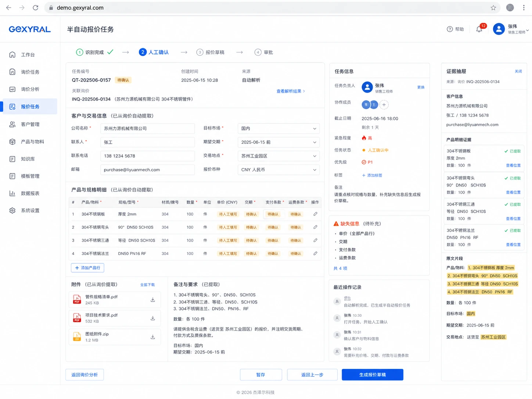
Task: Go to 询价任务 in sidebar
Action: tap(30, 72)
